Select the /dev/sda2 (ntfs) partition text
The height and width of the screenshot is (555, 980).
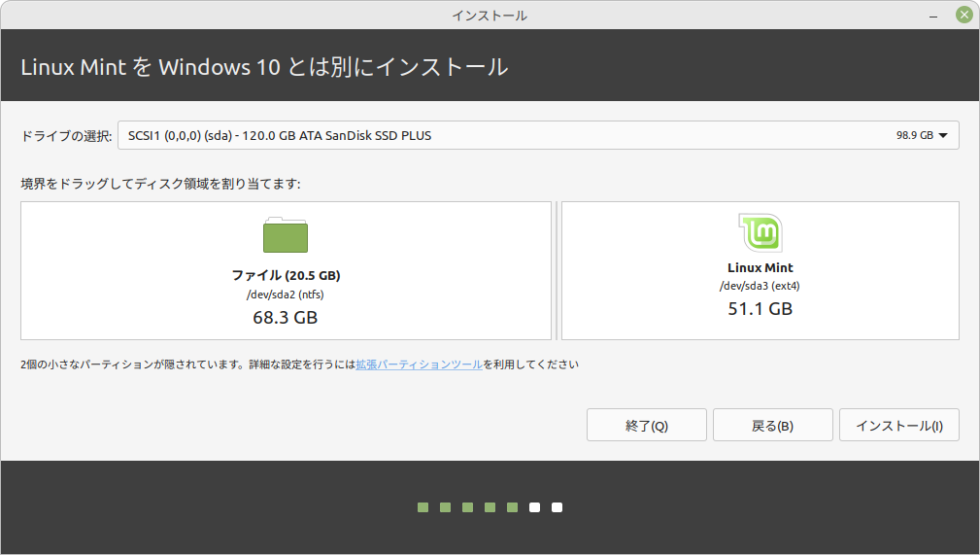(285, 295)
